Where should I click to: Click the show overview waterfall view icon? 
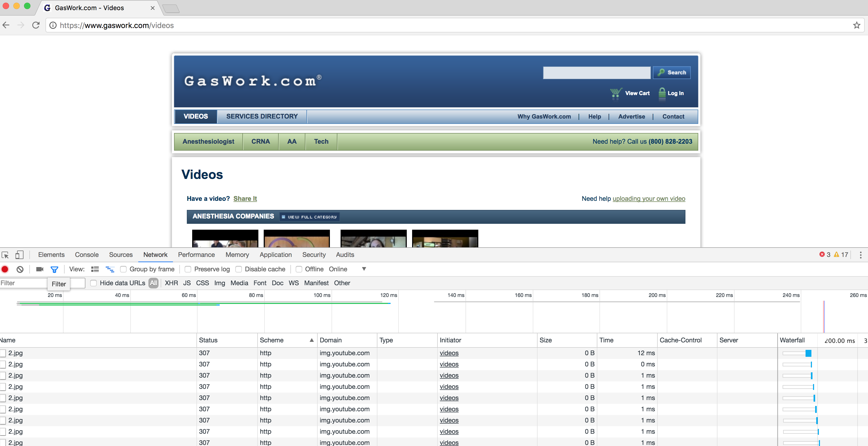click(x=110, y=269)
